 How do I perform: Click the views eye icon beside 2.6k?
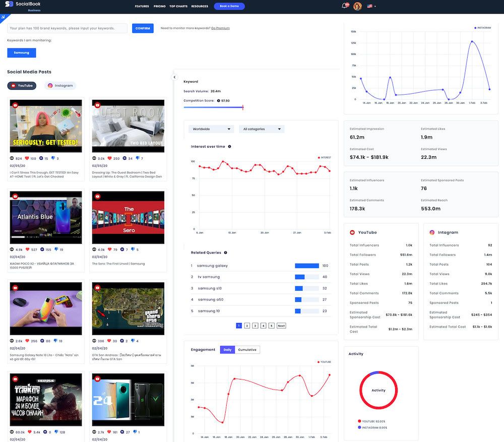tap(12, 341)
